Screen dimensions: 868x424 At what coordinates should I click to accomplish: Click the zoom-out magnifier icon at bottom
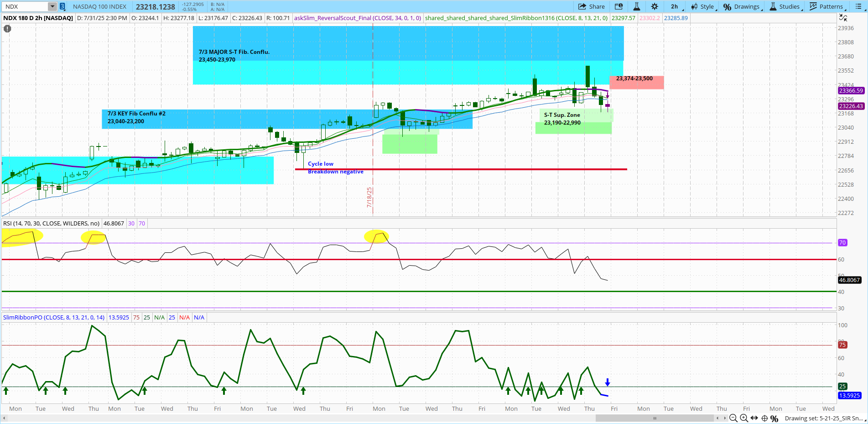733,418
